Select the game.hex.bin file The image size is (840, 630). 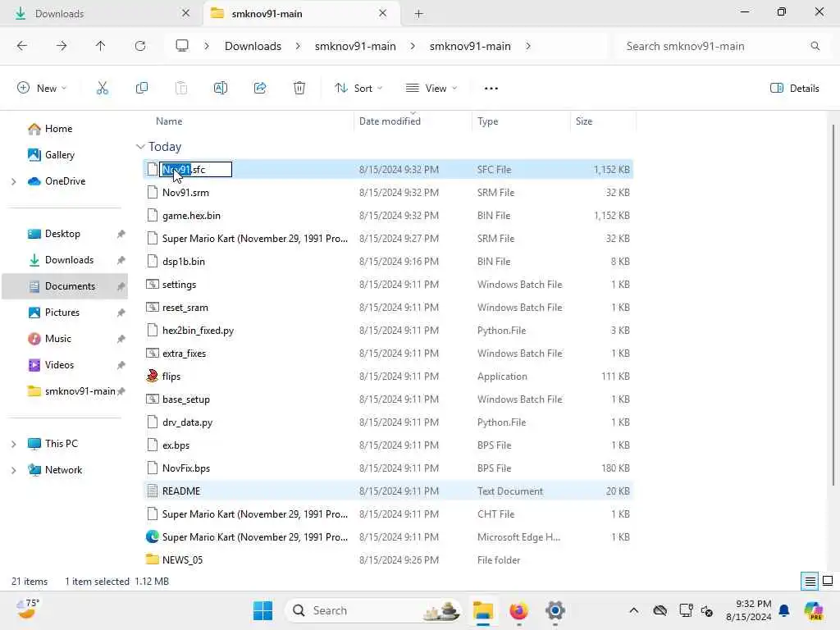click(389, 216)
